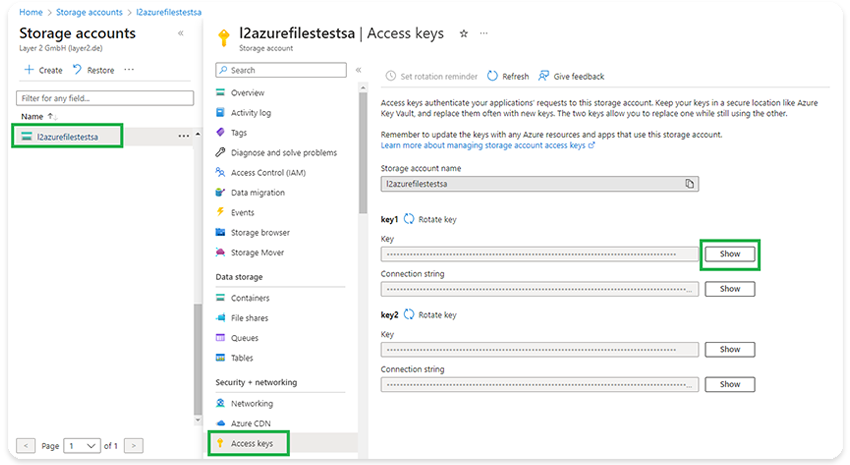Open File shares under Data storage
Image resolution: width=850 pixels, height=465 pixels.
point(250,318)
